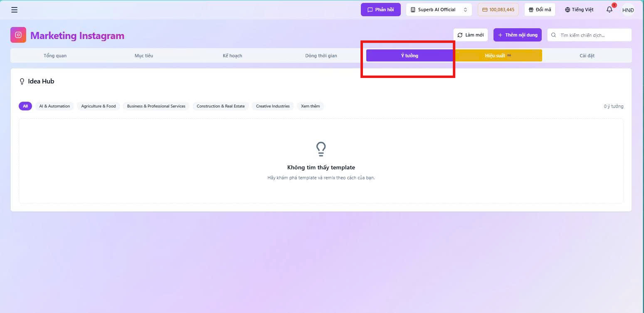Click the Instagram logo icon
Screen dimensions: 644x313
(18, 35)
